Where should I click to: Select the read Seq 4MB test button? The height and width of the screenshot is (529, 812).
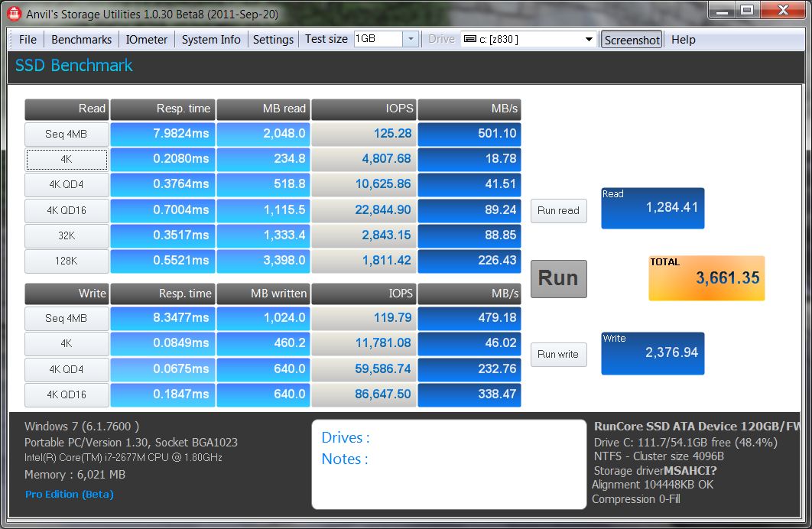[x=66, y=134]
